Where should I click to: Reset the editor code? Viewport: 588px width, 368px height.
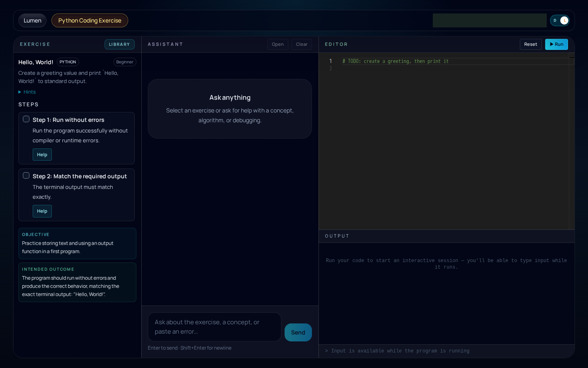pyautogui.click(x=530, y=44)
